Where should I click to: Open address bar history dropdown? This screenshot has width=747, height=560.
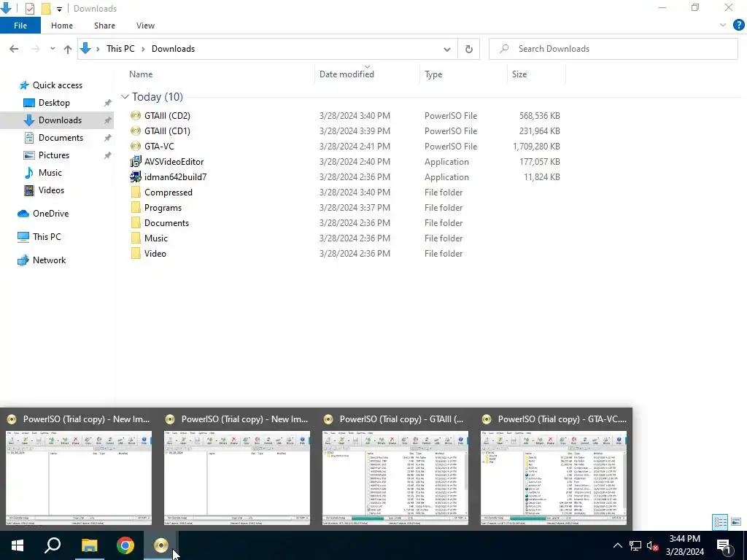(447, 49)
